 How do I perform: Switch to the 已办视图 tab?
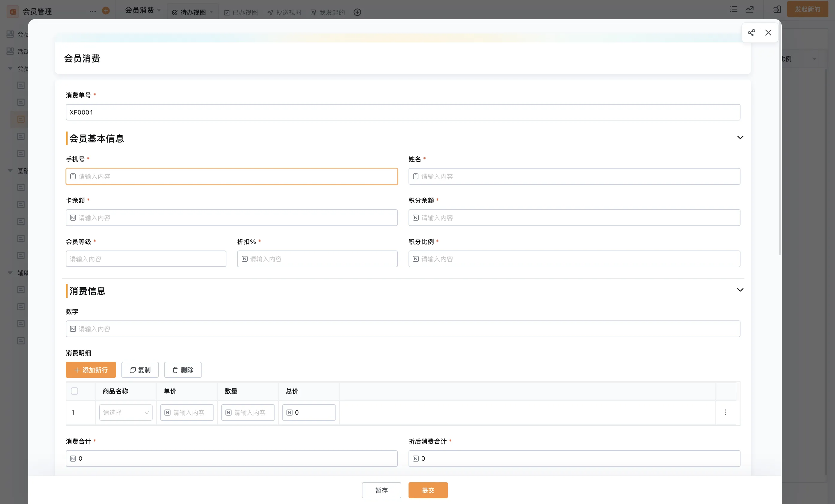[241, 13]
